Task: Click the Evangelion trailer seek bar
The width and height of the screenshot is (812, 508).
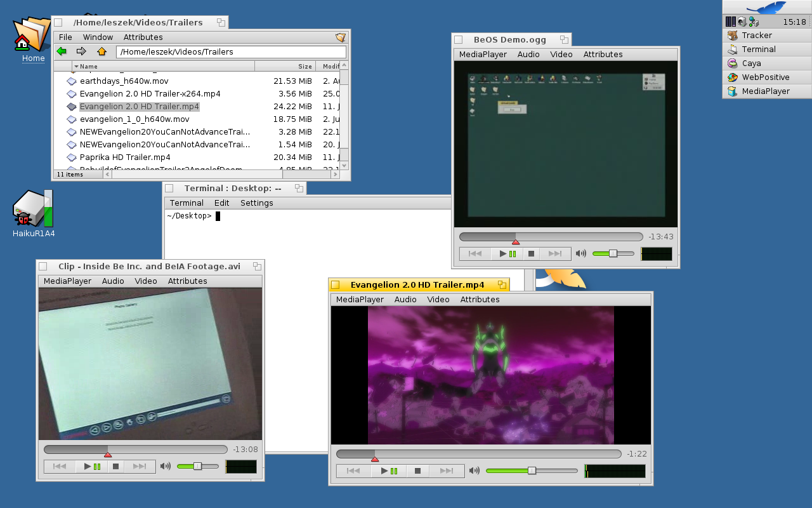Action: (478, 454)
